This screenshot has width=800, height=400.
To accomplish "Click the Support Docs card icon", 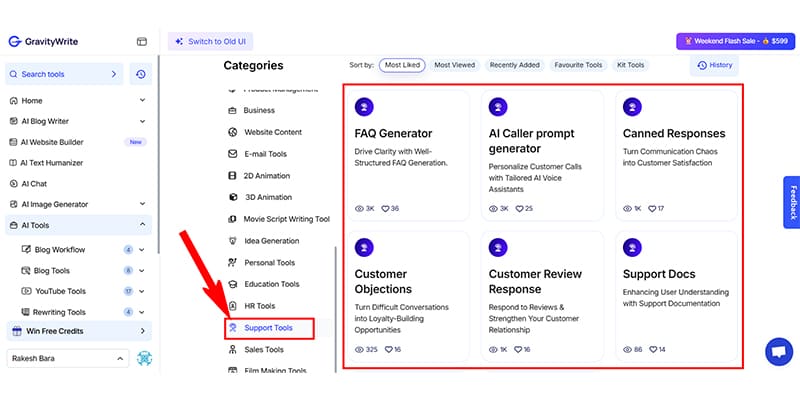I will click(x=632, y=247).
